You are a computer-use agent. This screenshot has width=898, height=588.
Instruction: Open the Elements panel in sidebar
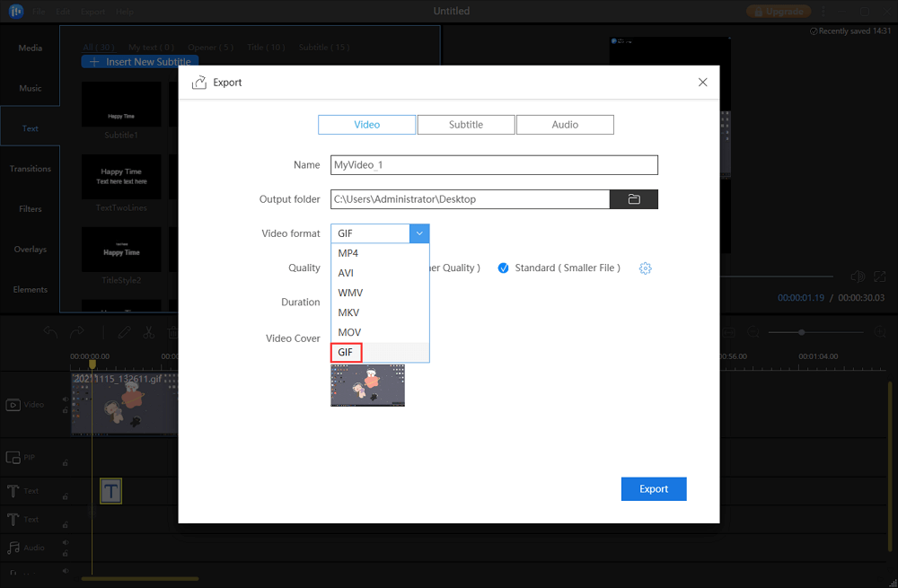pos(30,290)
